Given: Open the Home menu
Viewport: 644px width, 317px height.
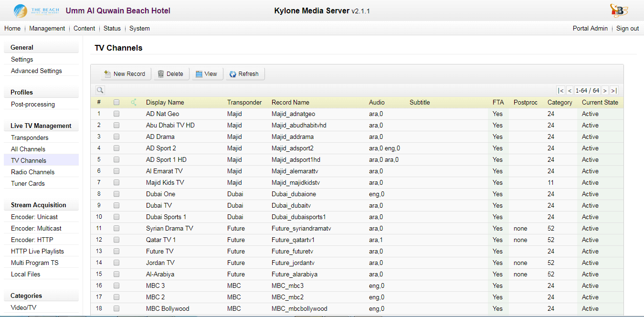Looking at the screenshot, I should click(12, 28).
